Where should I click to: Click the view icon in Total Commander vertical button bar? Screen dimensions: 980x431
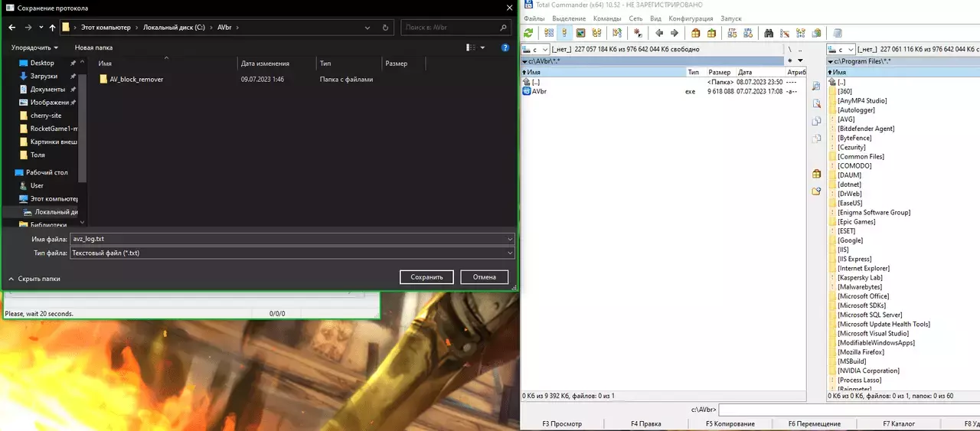pyautogui.click(x=816, y=87)
